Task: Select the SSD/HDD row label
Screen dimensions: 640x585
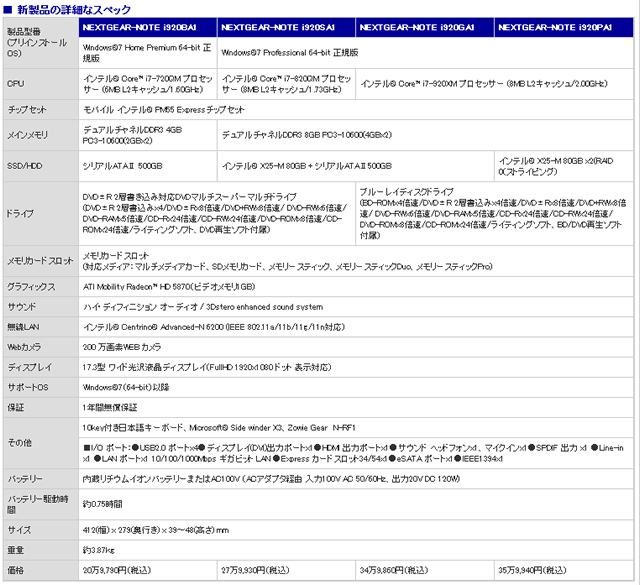Action: [x=41, y=166]
